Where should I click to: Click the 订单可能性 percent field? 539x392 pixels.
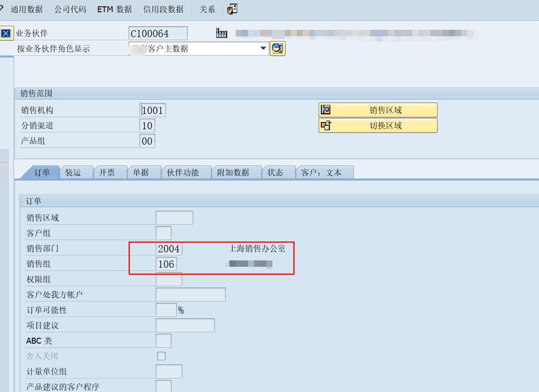(167, 310)
